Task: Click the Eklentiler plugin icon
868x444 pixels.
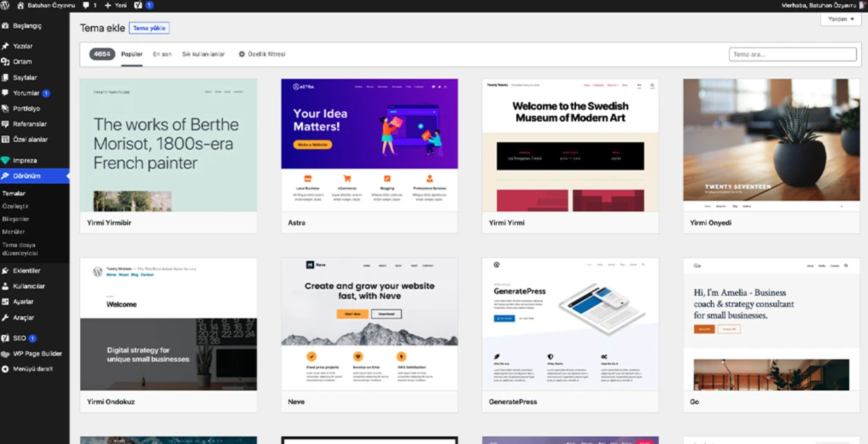Action: click(5, 271)
